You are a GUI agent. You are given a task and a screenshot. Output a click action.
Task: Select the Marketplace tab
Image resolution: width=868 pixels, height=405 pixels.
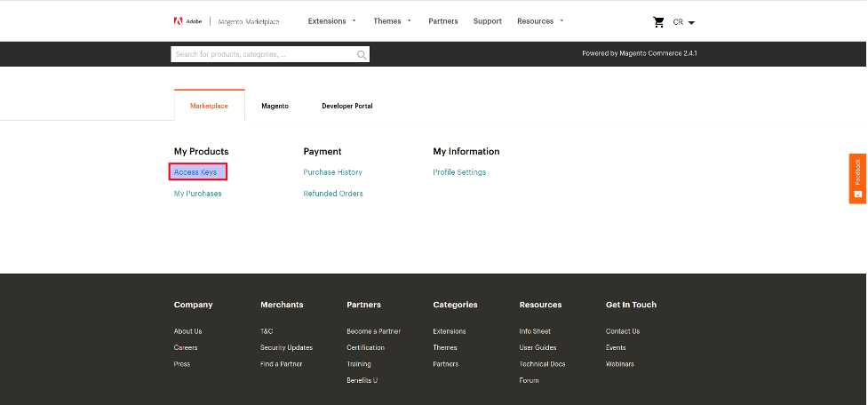tap(209, 106)
